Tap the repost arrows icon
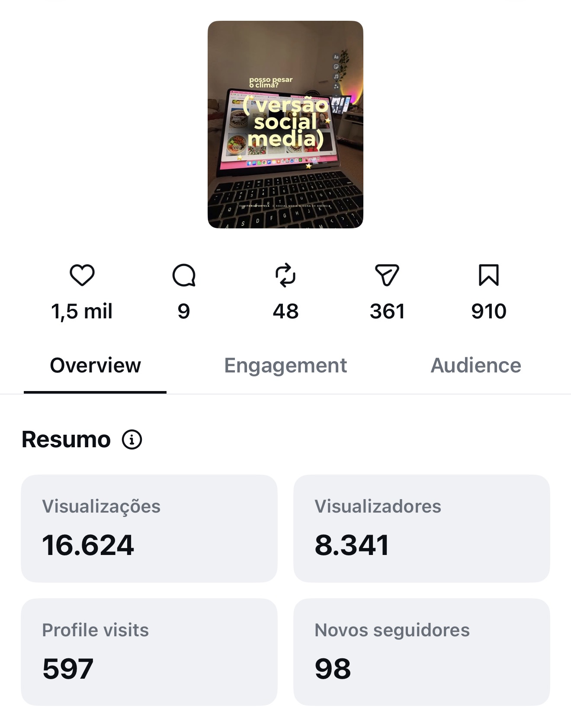This screenshot has height=728, width=571. point(285,275)
